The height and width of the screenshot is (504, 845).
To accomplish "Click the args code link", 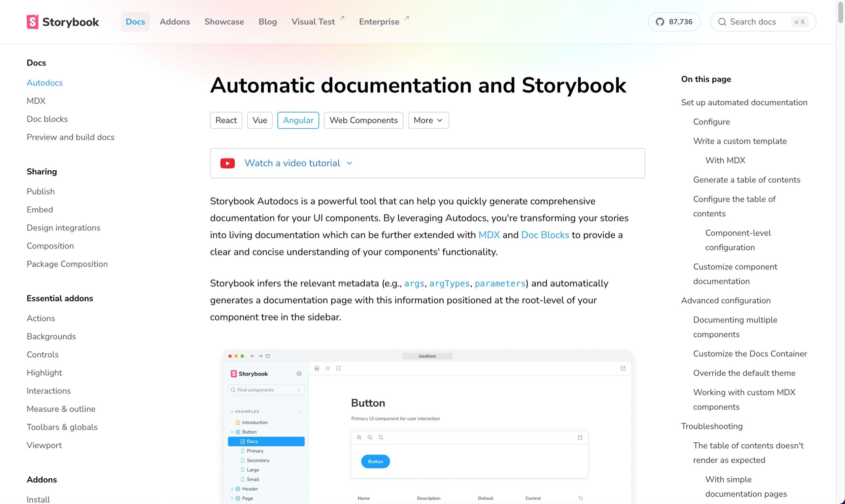I will (x=414, y=284).
